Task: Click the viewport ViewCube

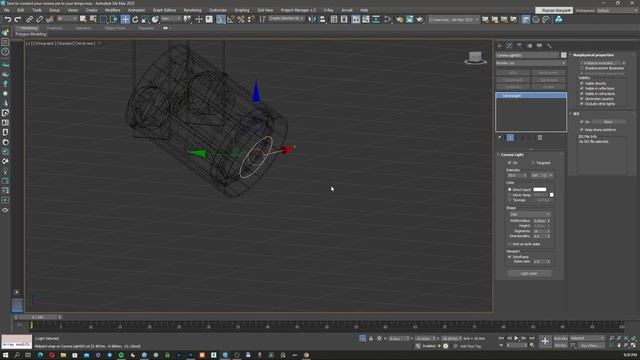Action: tap(475, 58)
